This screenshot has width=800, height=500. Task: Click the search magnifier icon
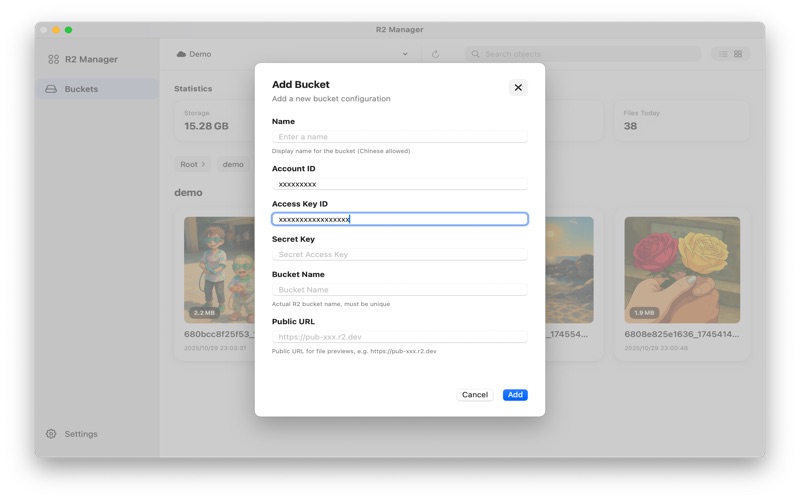tap(475, 54)
